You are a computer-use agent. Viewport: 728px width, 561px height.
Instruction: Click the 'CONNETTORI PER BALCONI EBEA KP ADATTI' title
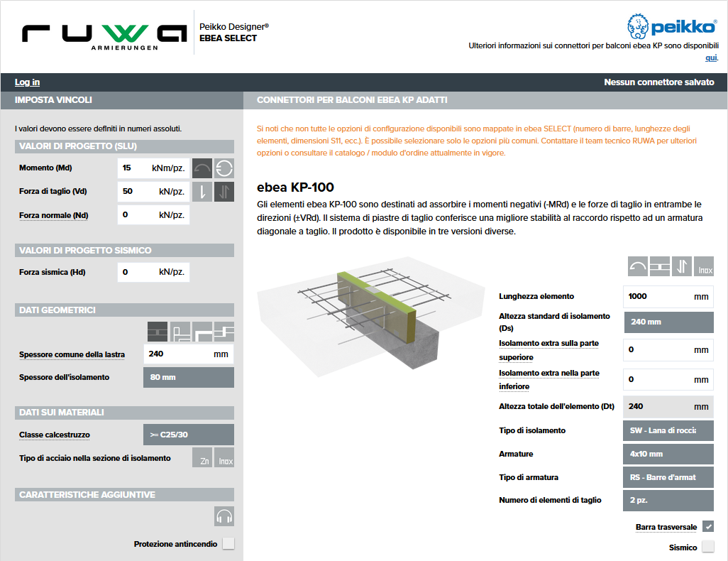(352, 100)
